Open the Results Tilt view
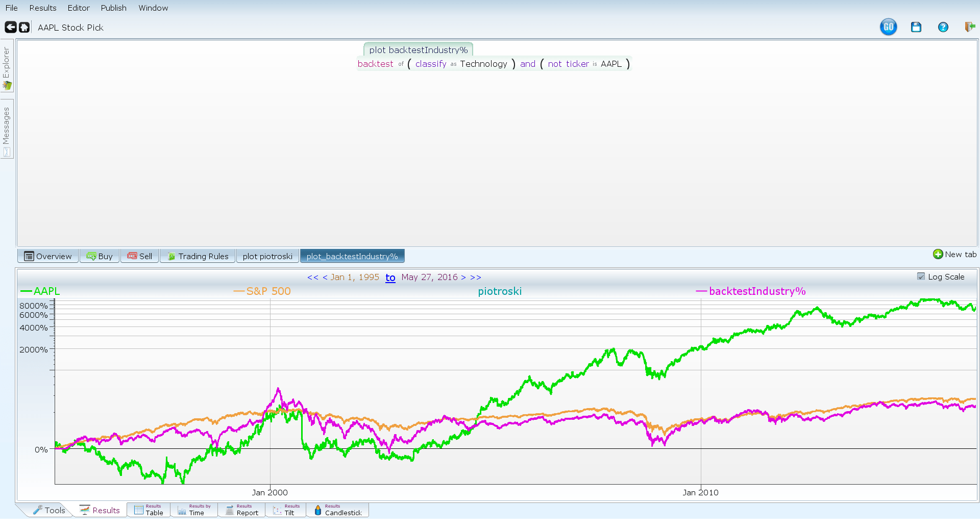 tap(286, 510)
